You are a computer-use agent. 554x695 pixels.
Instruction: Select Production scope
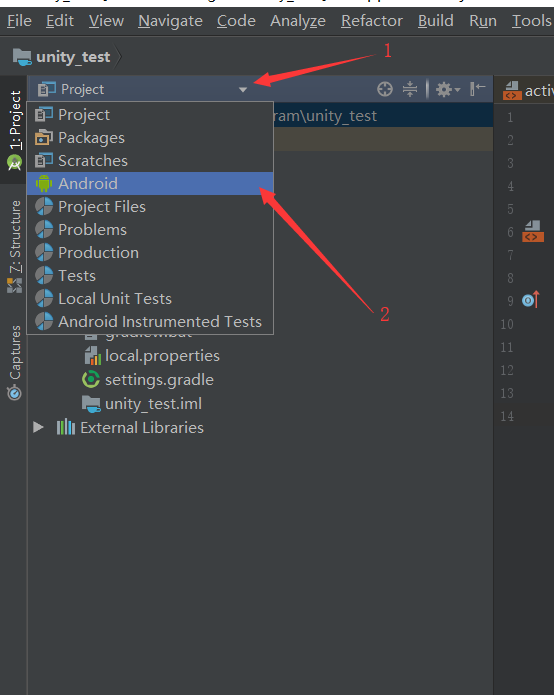(x=150, y=253)
